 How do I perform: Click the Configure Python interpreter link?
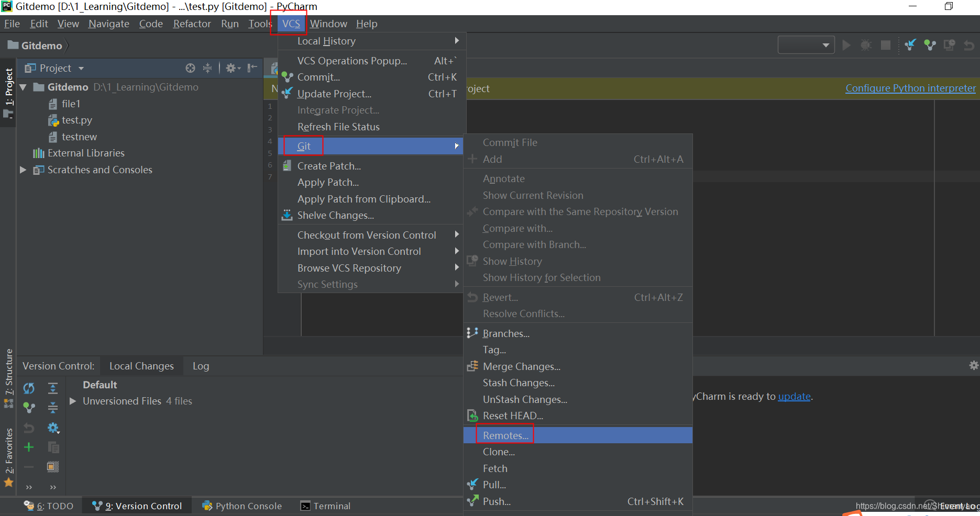pyautogui.click(x=910, y=88)
